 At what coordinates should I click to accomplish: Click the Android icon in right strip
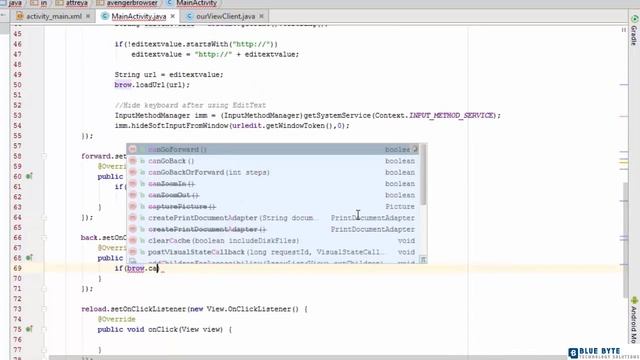[634, 300]
